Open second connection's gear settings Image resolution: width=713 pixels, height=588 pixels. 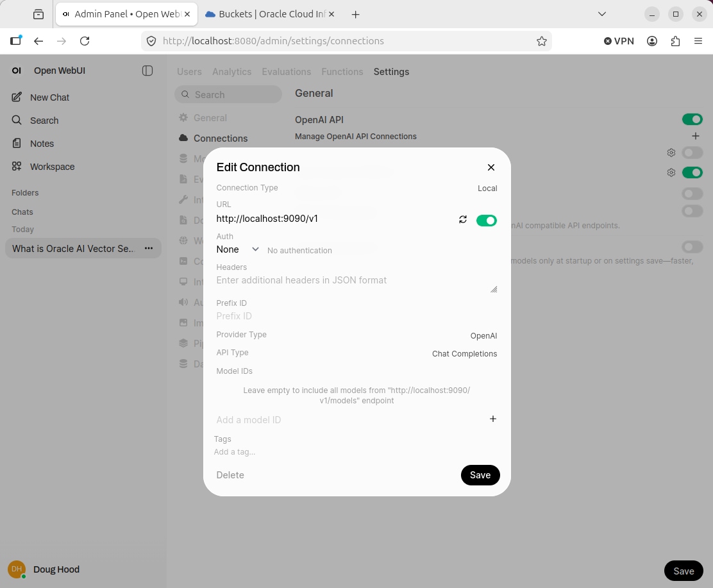(671, 172)
